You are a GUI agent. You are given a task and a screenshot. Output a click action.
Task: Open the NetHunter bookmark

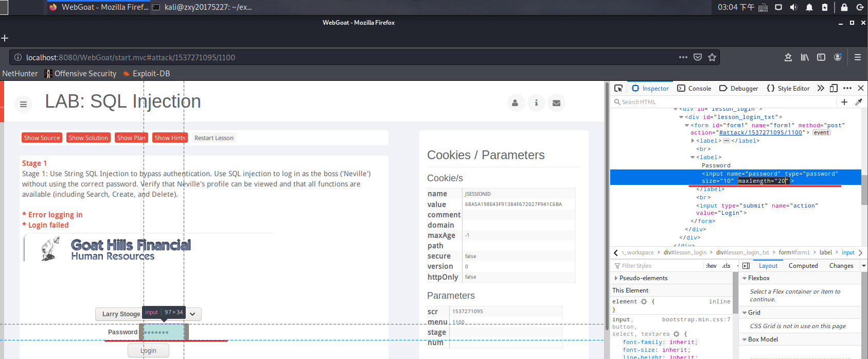pyautogui.click(x=20, y=74)
